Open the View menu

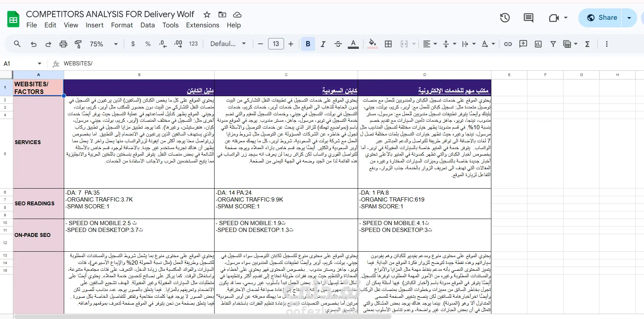pos(71,25)
